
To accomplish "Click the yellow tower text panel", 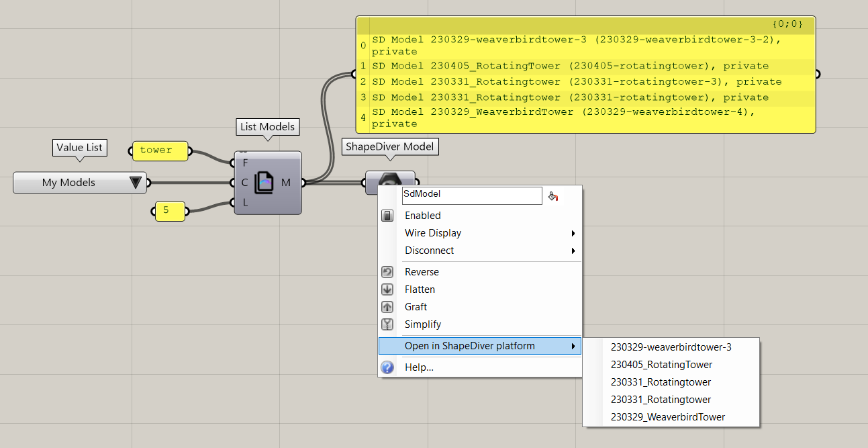I will point(160,151).
